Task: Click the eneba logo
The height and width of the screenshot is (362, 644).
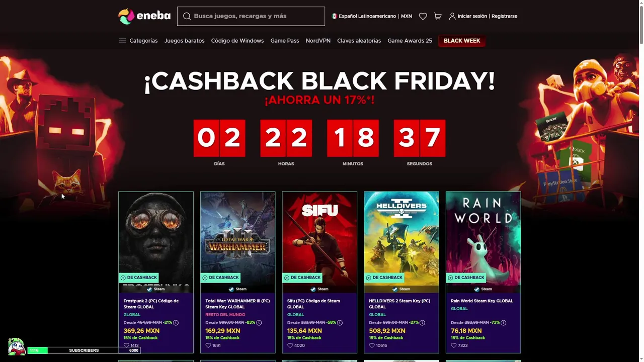Action: [x=144, y=16]
